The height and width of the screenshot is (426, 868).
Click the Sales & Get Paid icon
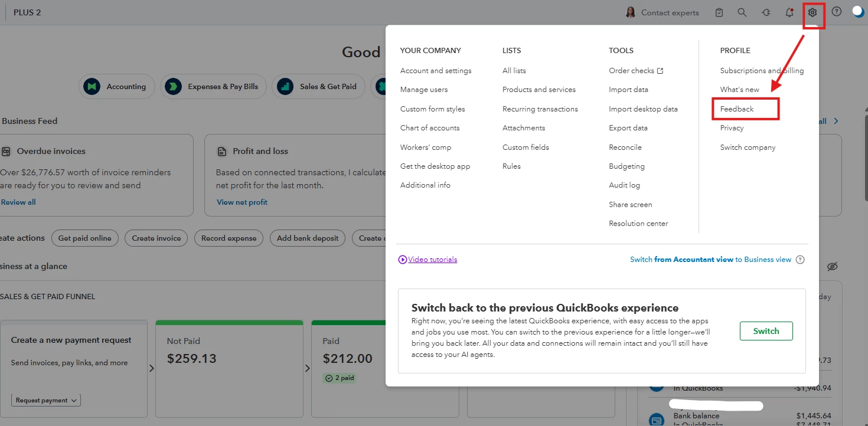tap(285, 86)
